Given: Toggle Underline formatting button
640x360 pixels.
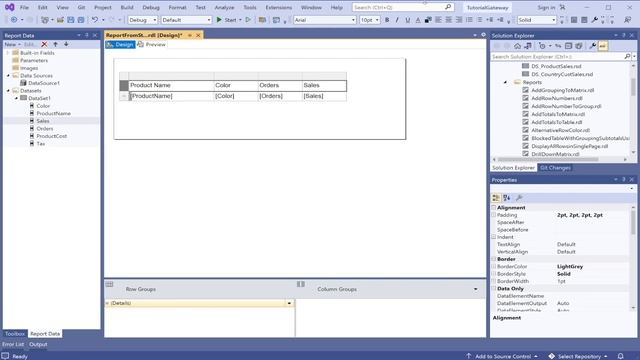Looking at the screenshot, I should (407, 20).
